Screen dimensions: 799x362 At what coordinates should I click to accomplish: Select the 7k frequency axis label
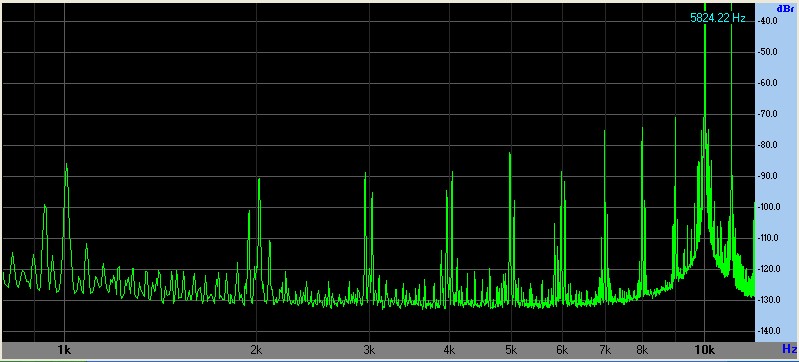pyautogui.click(x=605, y=350)
